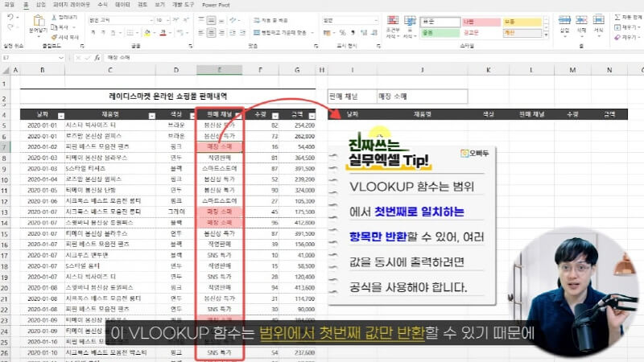
Task: Click the decrease indent icon
Action: 233,32
